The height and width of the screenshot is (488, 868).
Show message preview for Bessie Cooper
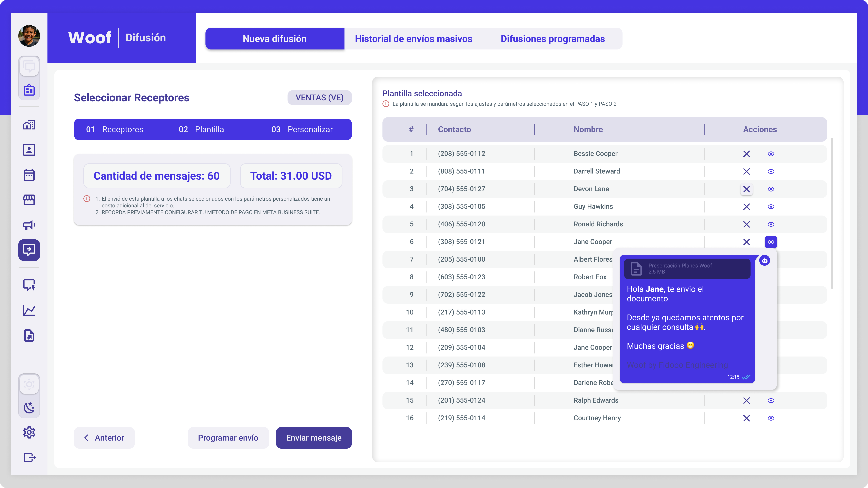pos(771,154)
